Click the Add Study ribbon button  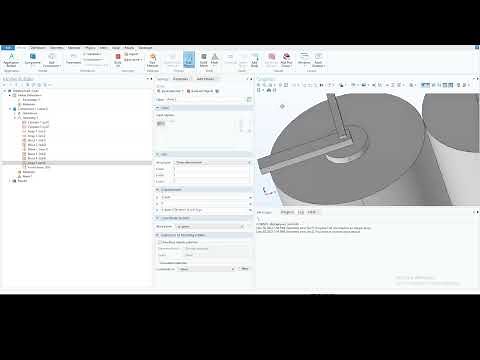pyautogui.click(x=255, y=60)
